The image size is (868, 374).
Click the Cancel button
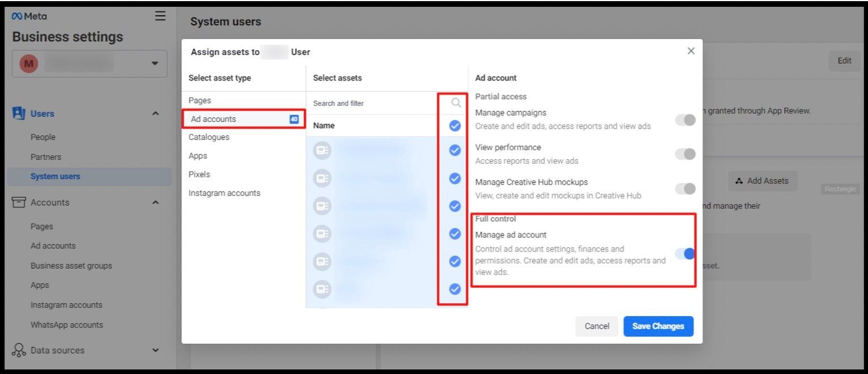click(x=597, y=326)
